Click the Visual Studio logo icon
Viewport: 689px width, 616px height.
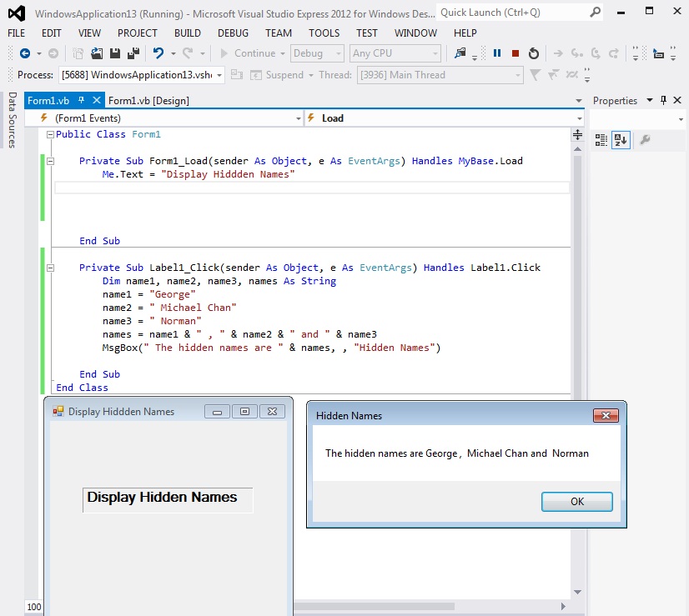17,13
